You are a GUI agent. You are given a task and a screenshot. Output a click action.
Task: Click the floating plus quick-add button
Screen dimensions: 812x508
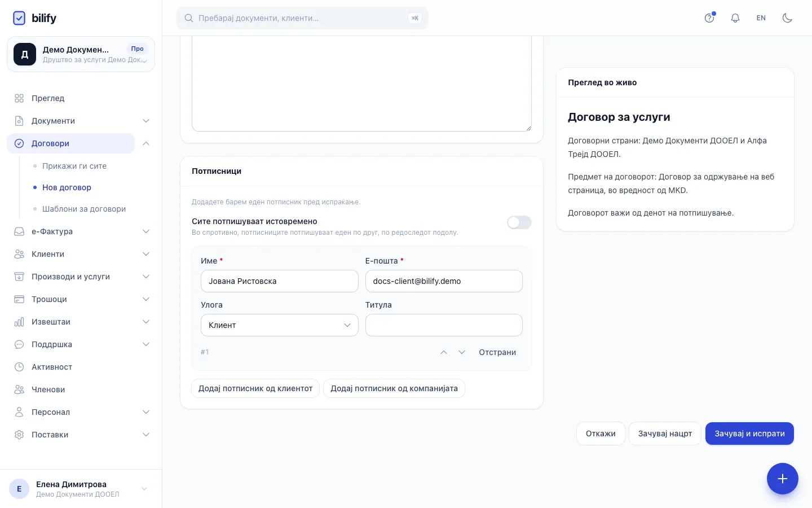click(783, 479)
